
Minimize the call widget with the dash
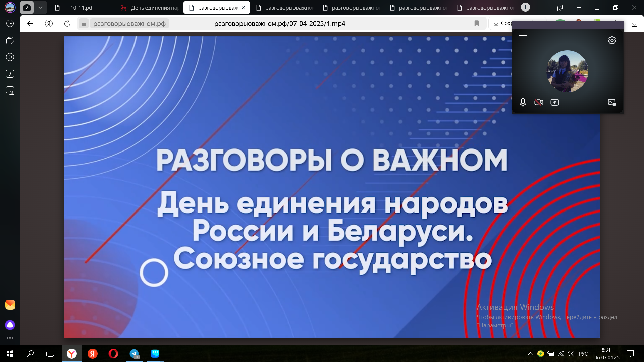tap(523, 35)
